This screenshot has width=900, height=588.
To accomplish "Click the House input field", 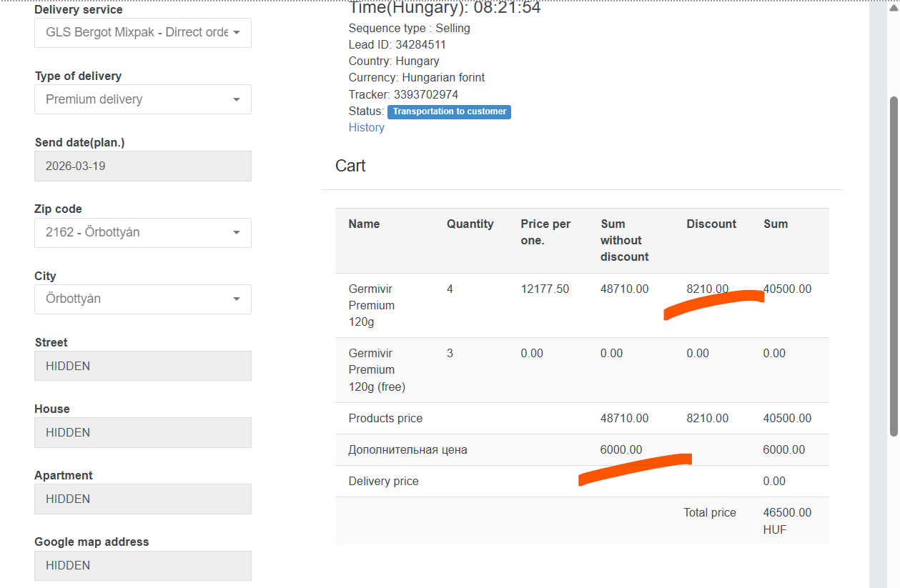I will [x=143, y=432].
